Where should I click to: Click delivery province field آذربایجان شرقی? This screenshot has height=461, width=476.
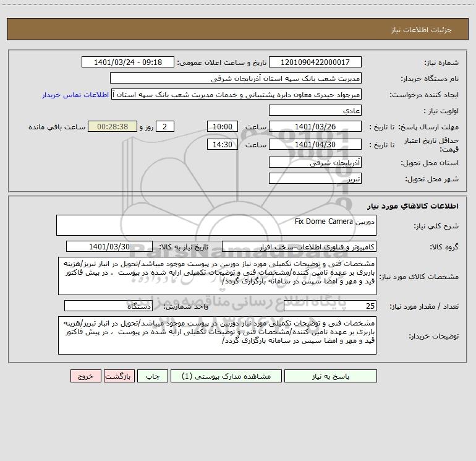[315, 162]
